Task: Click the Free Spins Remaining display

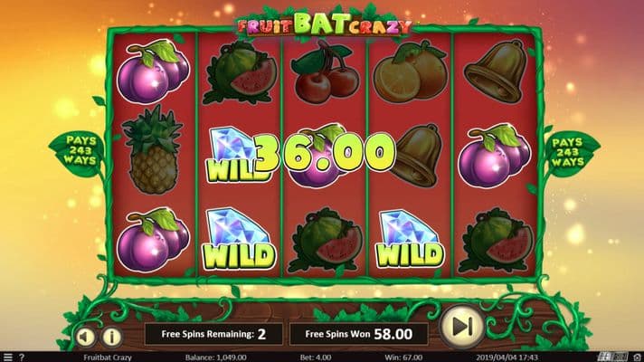Action: click(x=213, y=334)
